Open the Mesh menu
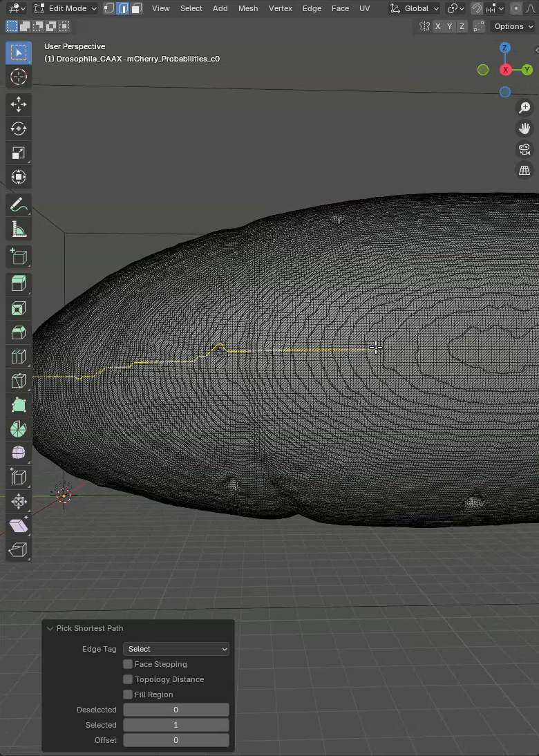Viewport: 539px width, 756px height. [248, 8]
